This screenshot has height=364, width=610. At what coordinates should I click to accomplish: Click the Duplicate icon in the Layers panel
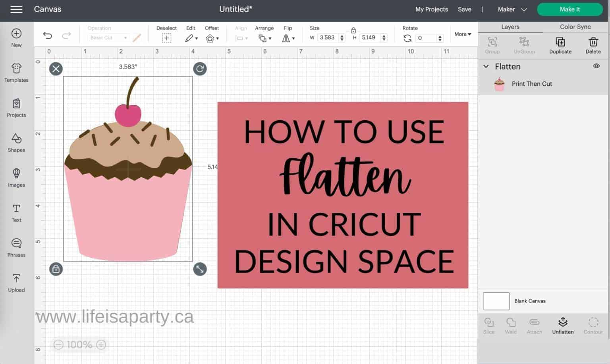click(560, 44)
